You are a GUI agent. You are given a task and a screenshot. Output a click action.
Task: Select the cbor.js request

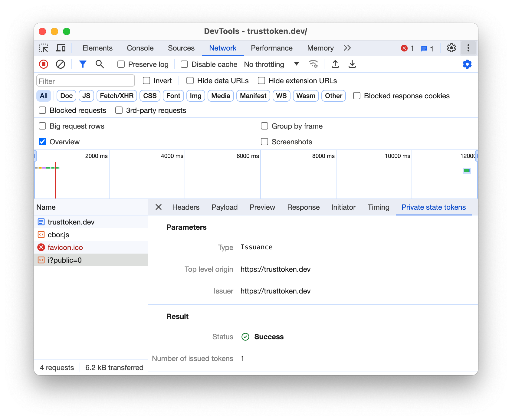pos(58,235)
